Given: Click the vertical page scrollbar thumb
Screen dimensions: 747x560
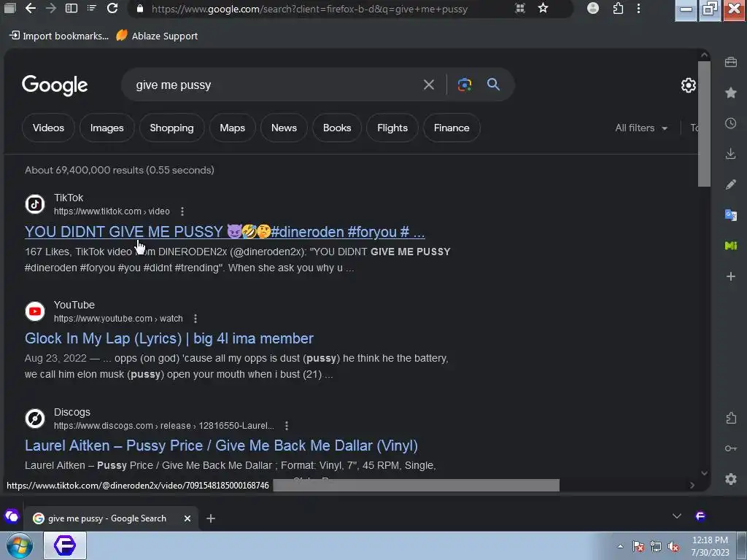Looking at the screenshot, I should tap(704, 124).
